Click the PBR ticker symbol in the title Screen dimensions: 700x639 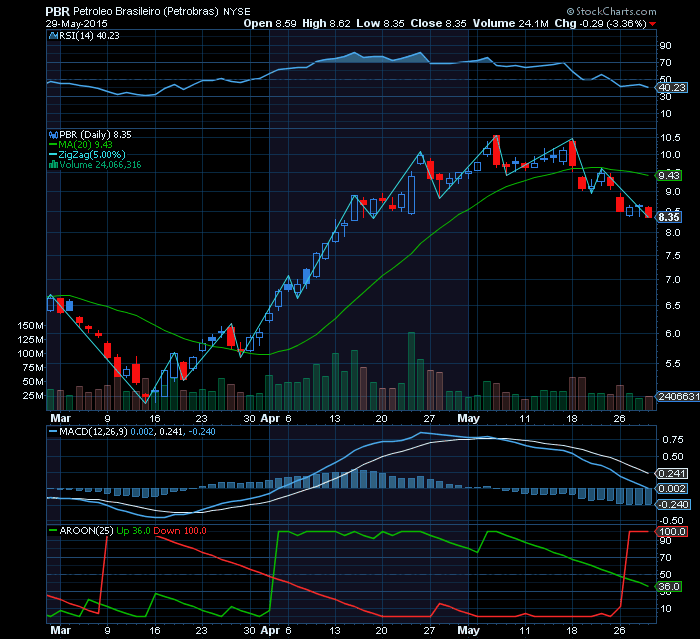coord(58,11)
